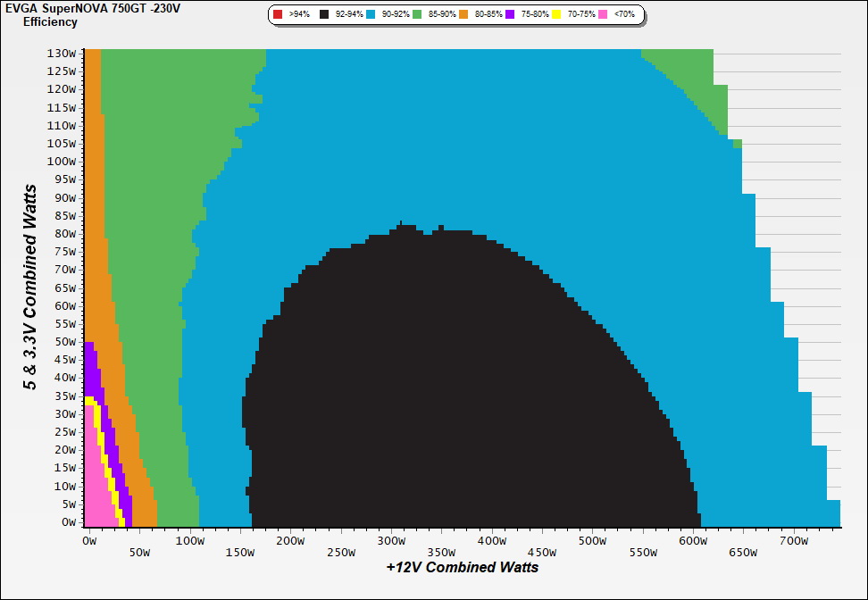Image resolution: width=868 pixels, height=600 pixels.
Task: Click the Efficiency subtitle label
Action: pos(50,21)
